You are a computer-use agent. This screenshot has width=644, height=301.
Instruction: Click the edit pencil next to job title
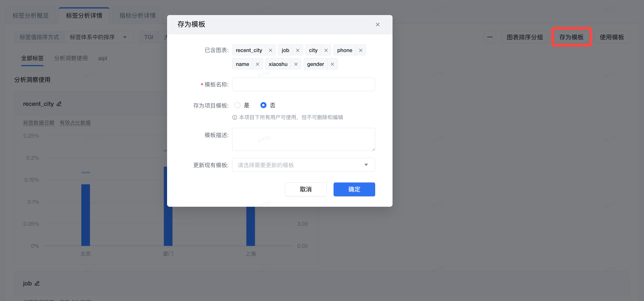click(x=37, y=283)
